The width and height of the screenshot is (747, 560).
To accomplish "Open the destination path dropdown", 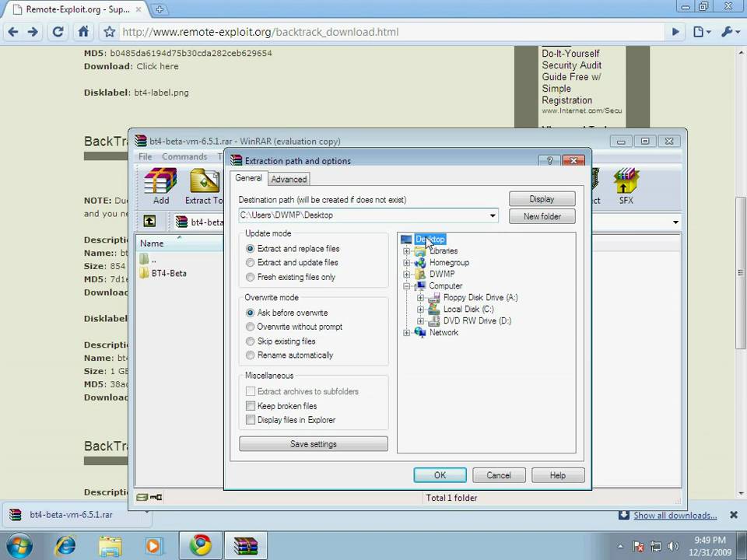I will [492, 215].
